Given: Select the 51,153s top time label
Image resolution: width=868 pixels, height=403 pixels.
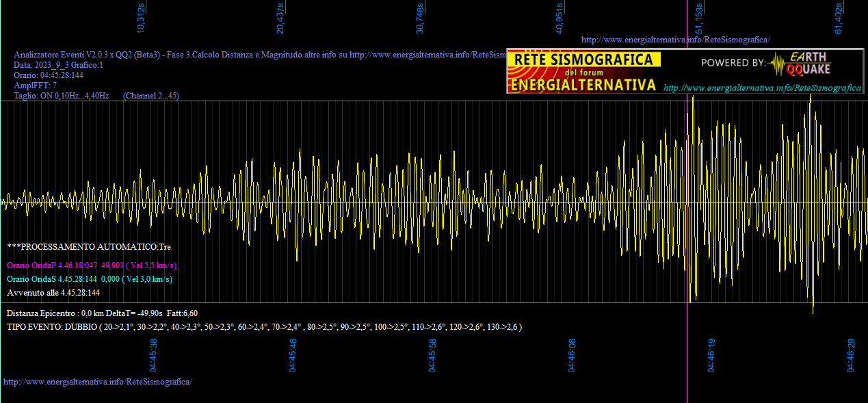Looking at the screenshot, I should click(x=699, y=18).
